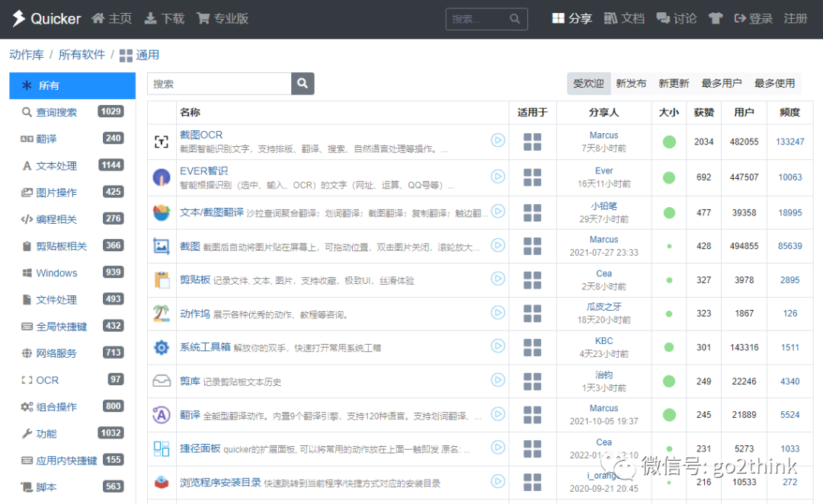Play the preview for 剪贴板 action
Viewport: 823px width, 504px height.
pyautogui.click(x=498, y=279)
